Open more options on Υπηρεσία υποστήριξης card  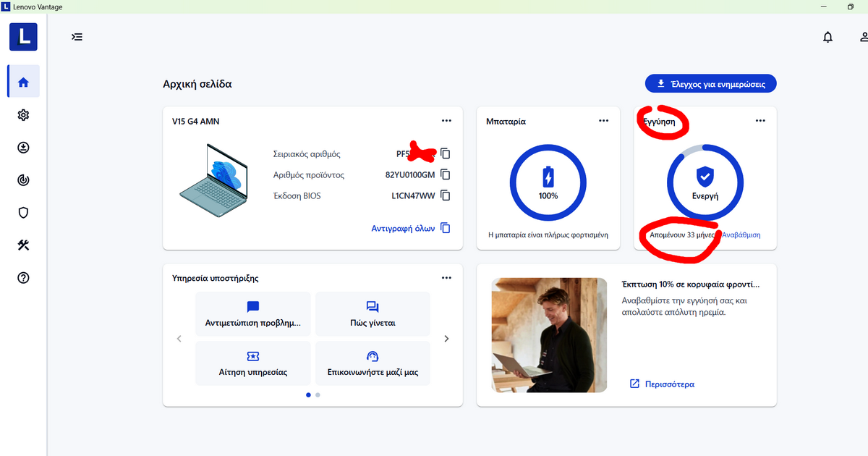[x=447, y=278]
